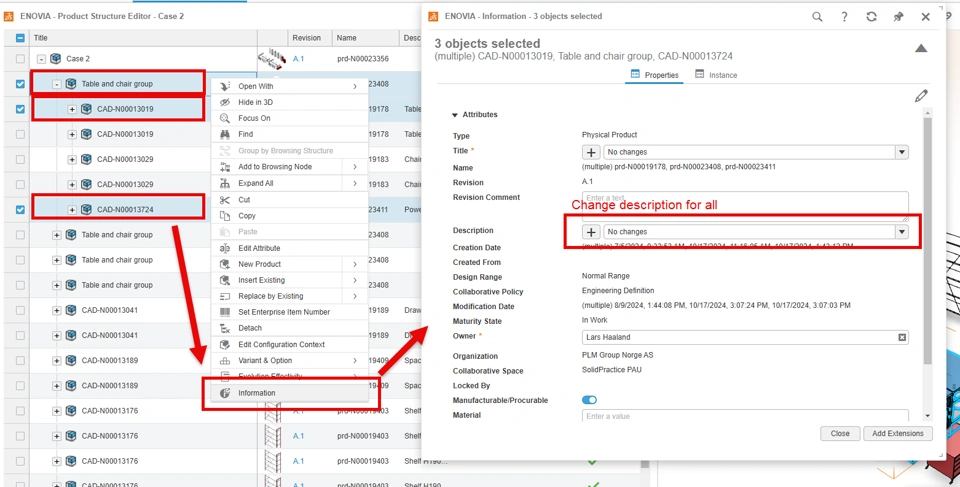This screenshot has width=960, height=487.
Task: Click the Set Enterprise Item Number icon
Action: click(x=225, y=312)
